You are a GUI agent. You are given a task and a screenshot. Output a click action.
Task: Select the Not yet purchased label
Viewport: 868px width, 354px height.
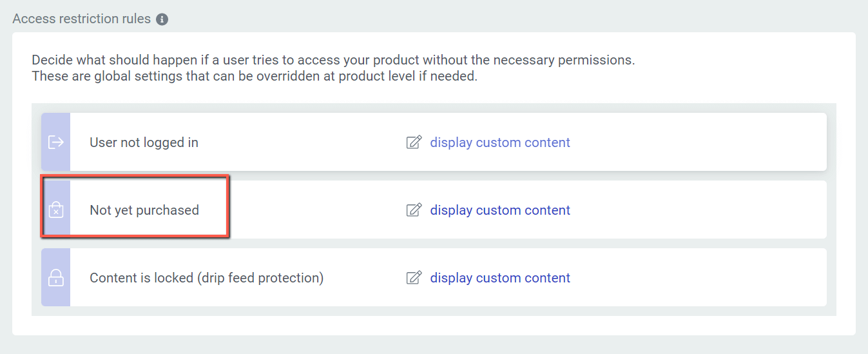click(x=144, y=210)
